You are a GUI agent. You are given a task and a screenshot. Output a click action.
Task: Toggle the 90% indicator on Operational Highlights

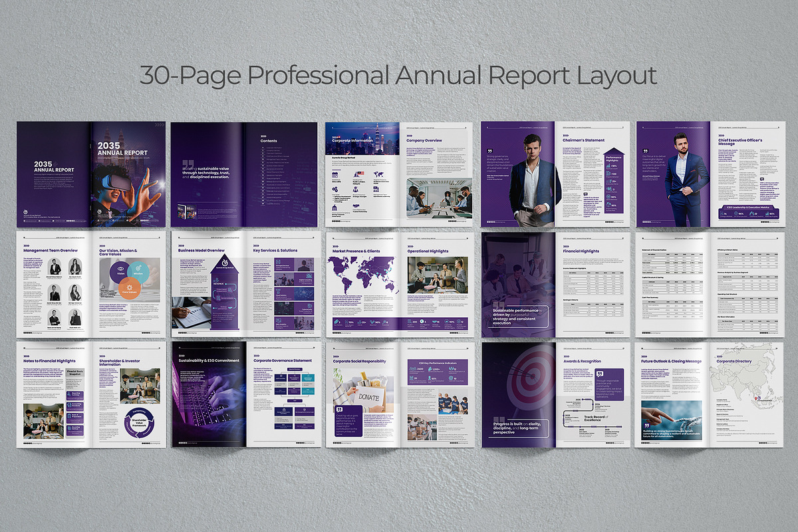tap(448, 322)
